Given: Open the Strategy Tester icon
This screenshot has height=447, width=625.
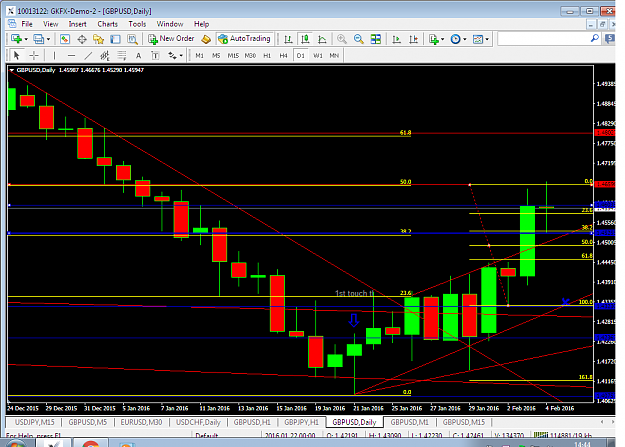Looking at the screenshot, I should pyautogui.click(x=132, y=39).
